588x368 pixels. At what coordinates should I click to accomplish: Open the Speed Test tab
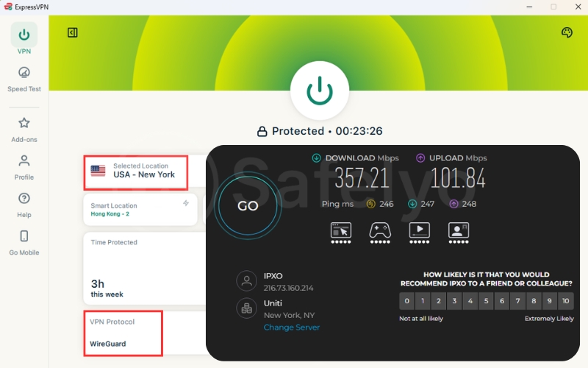(x=24, y=79)
